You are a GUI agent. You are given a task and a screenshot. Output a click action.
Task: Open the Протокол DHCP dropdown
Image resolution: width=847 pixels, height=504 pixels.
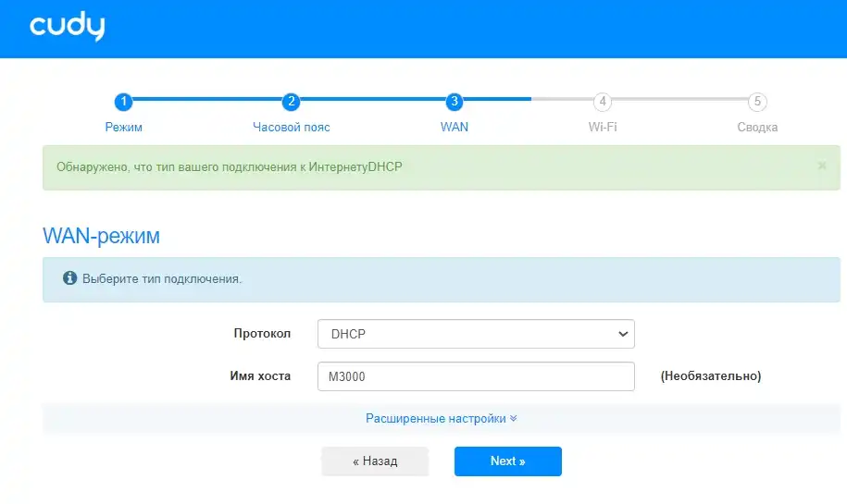(476, 334)
